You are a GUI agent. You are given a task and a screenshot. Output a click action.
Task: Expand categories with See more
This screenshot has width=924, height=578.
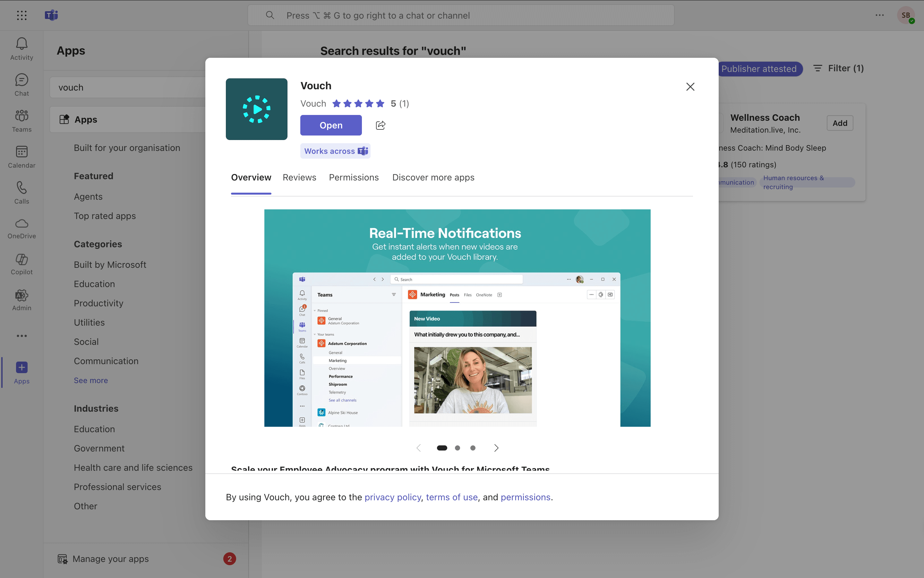click(91, 381)
